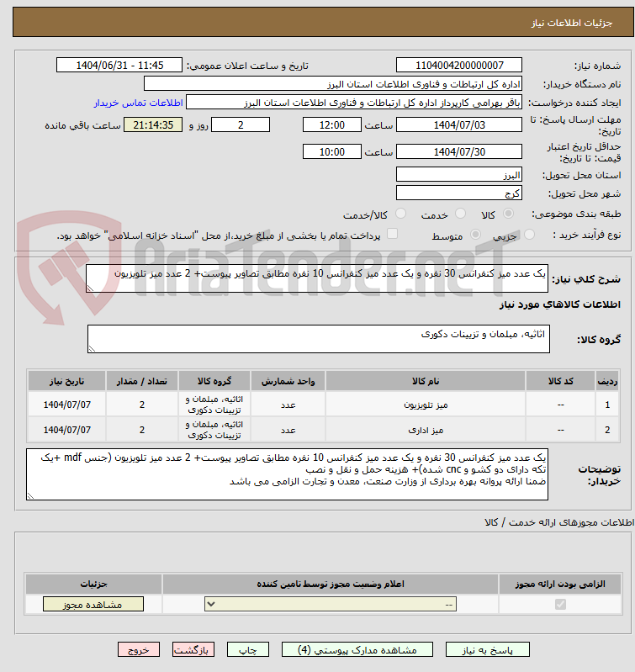Click the واحد شمارش column header
The image size is (635, 672).
[288, 381]
